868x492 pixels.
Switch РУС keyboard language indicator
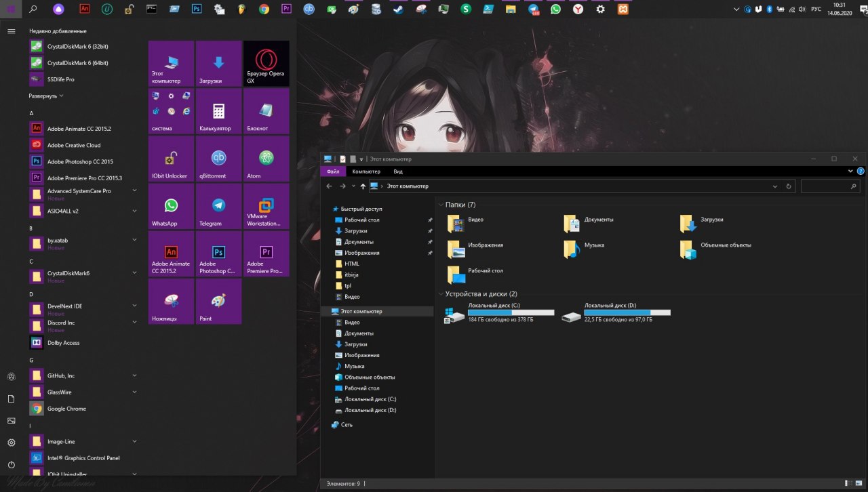point(816,9)
